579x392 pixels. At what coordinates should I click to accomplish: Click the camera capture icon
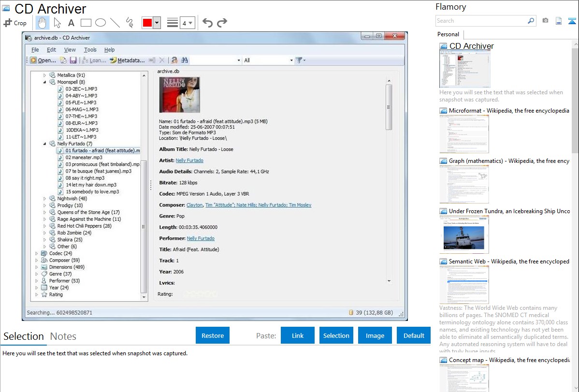pos(545,21)
